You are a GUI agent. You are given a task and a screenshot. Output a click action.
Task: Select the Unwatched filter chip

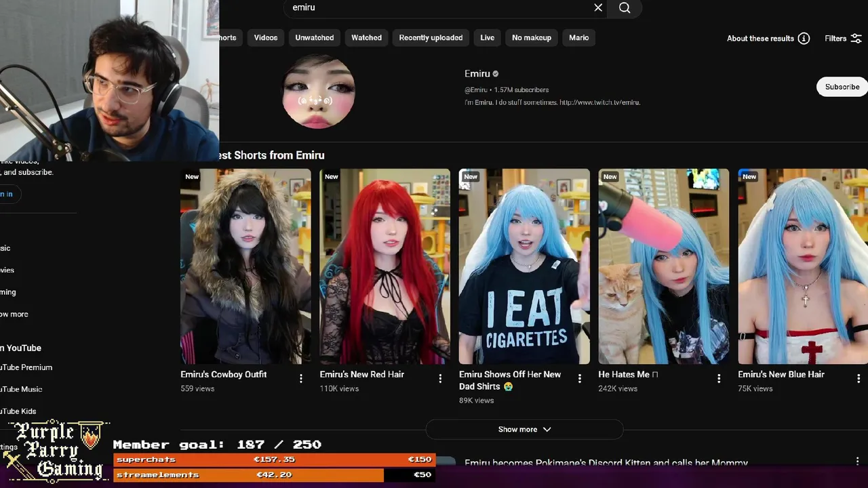tap(315, 38)
